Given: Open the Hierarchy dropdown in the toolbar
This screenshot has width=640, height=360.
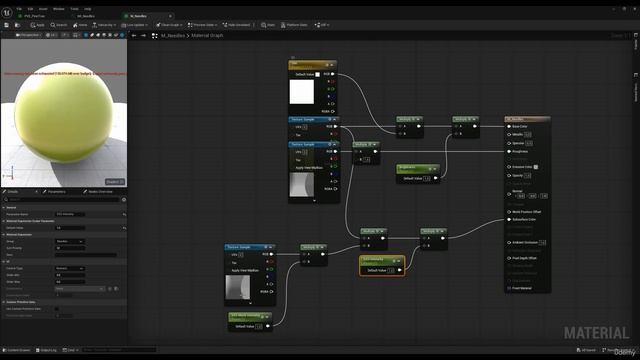Looking at the screenshot, I should pos(104,25).
